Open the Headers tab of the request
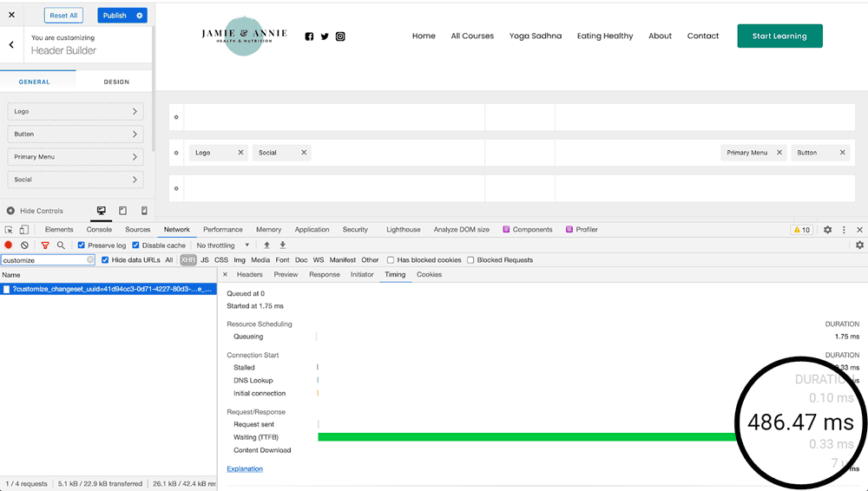868x491 pixels. click(x=249, y=275)
